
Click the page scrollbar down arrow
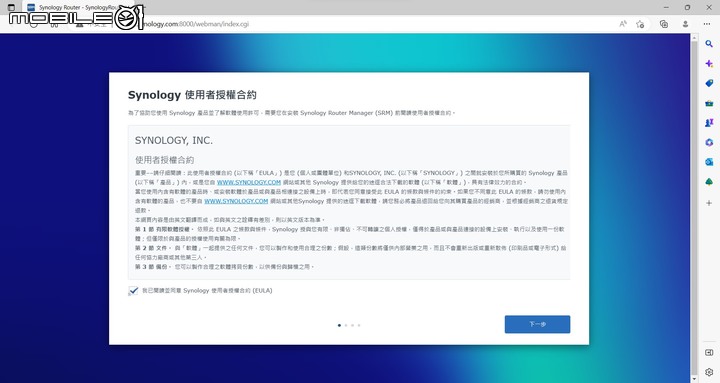pos(693,379)
